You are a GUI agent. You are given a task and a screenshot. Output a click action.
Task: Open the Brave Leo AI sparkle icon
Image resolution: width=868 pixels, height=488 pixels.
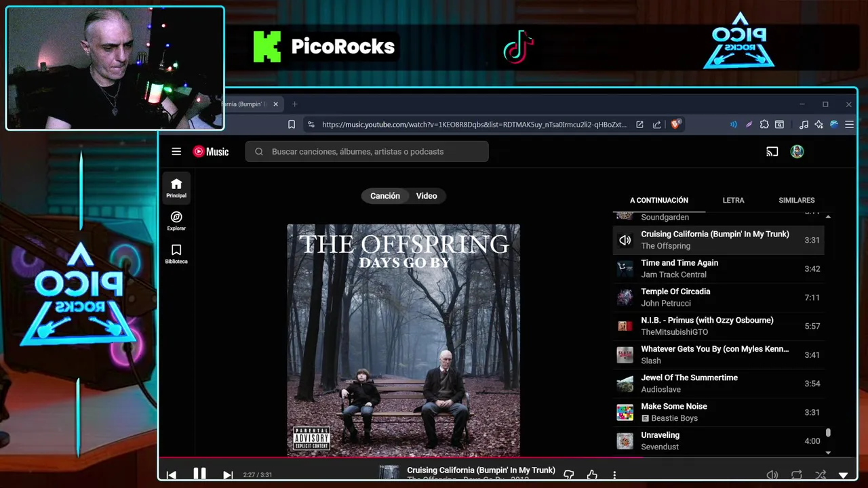[819, 125]
